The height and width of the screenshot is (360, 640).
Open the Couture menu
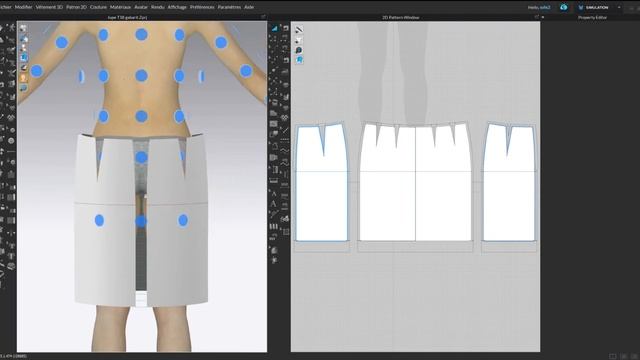point(98,7)
